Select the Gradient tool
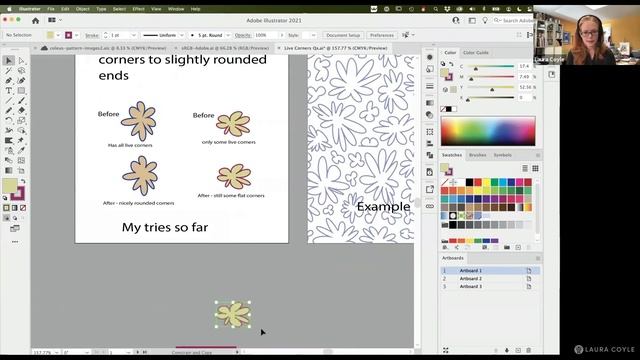640x360 pixels. pyautogui.click(x=9, y=171)
